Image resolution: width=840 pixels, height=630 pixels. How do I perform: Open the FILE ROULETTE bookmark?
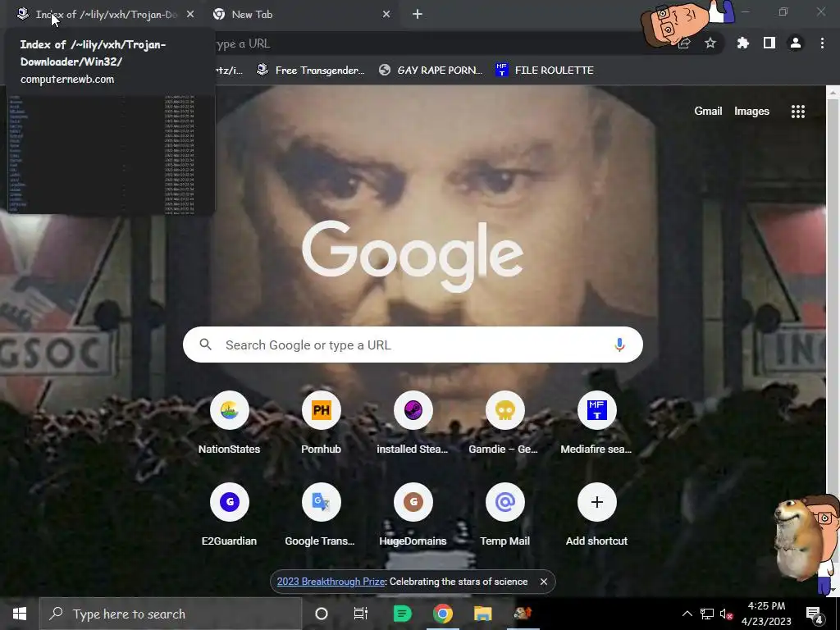[545, 71]
